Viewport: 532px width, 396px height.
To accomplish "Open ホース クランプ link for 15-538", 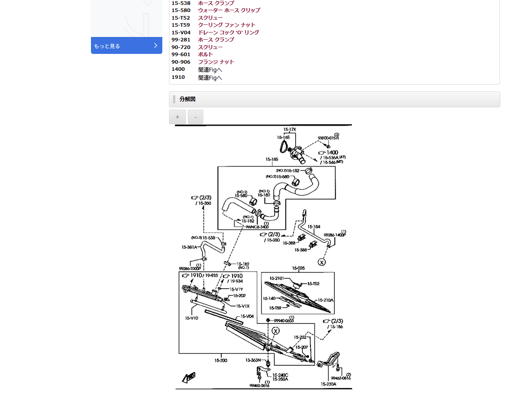I will tap(216, 3).
